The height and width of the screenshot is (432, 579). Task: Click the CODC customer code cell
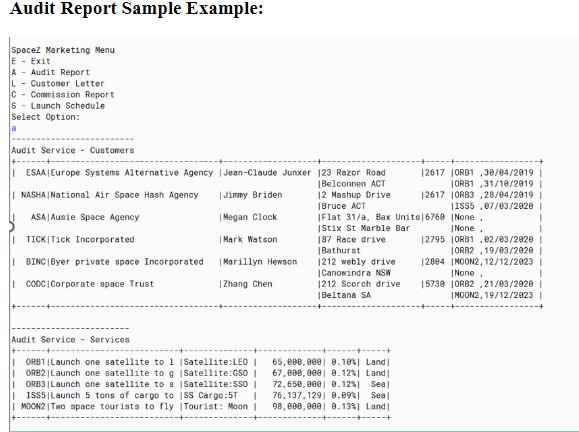[x=36, y=284]
